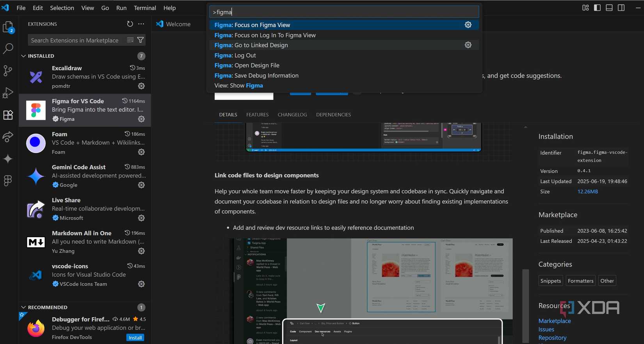Run Figma: Log Out command
644x344 pixels.
(344, 55)
